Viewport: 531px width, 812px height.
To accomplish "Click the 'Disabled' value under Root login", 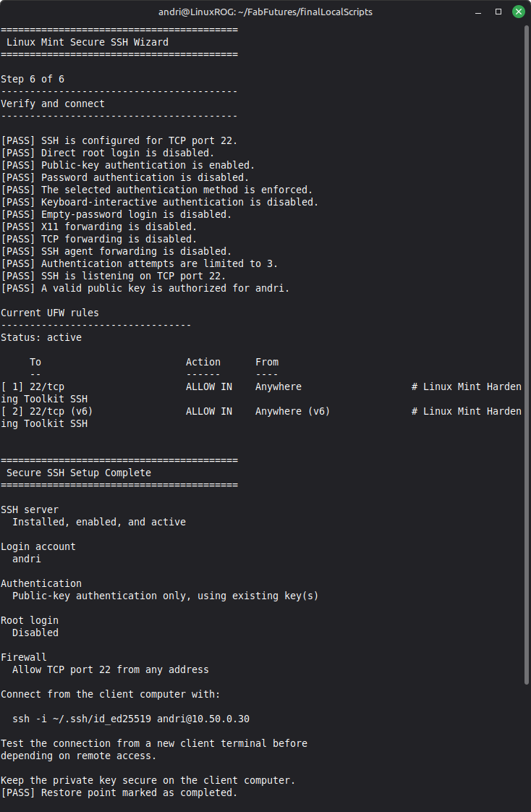I will pyautogui.click(x=35, y=633).
